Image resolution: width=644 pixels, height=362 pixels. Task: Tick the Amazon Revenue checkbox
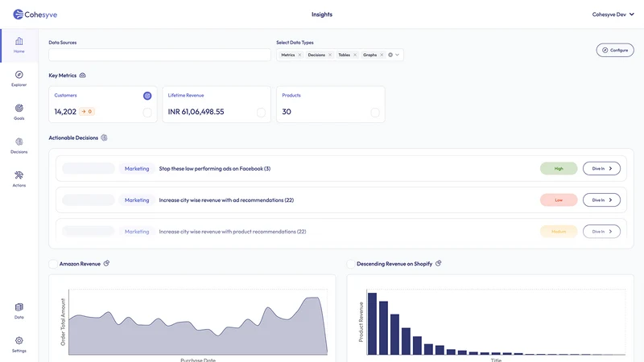point(53,264)
